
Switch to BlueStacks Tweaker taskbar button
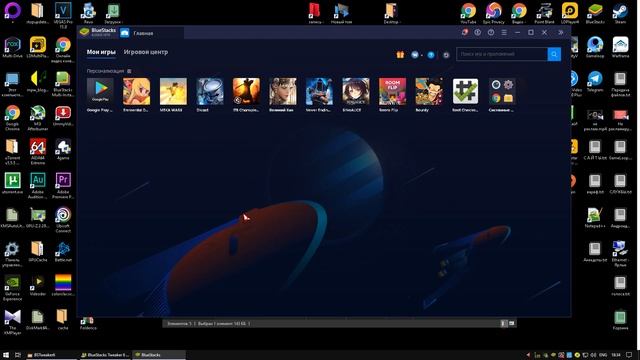click(105, 355)
